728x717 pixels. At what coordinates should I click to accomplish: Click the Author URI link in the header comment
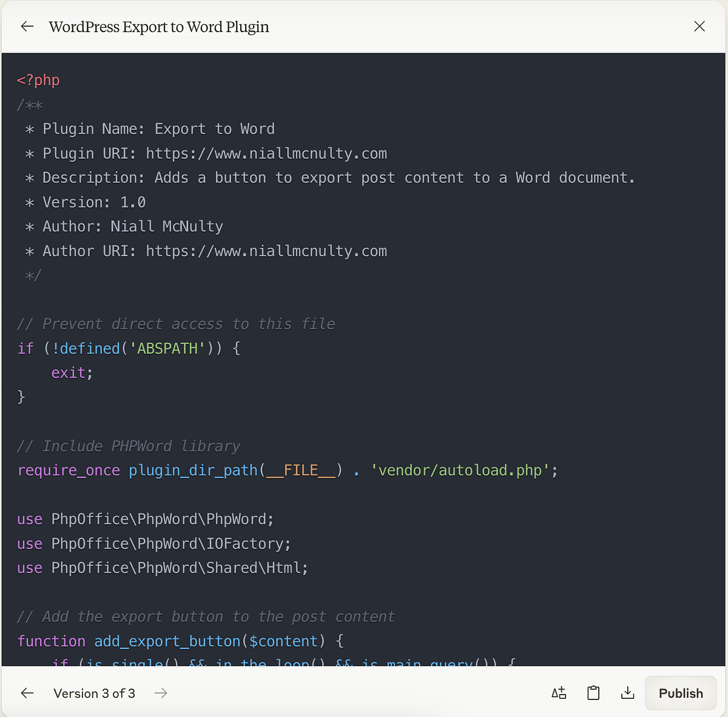(266, 251)
